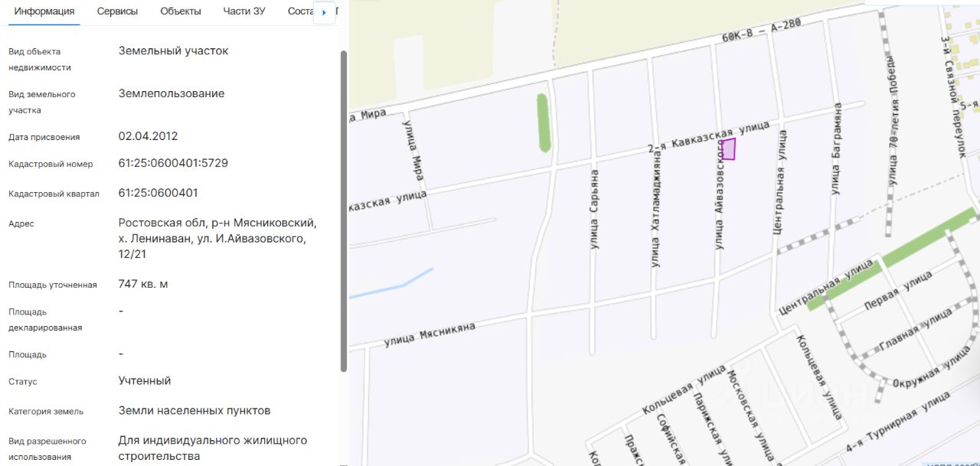Click the value Земельный участок
The image size is (980, 466).
(x=173, y=51)
